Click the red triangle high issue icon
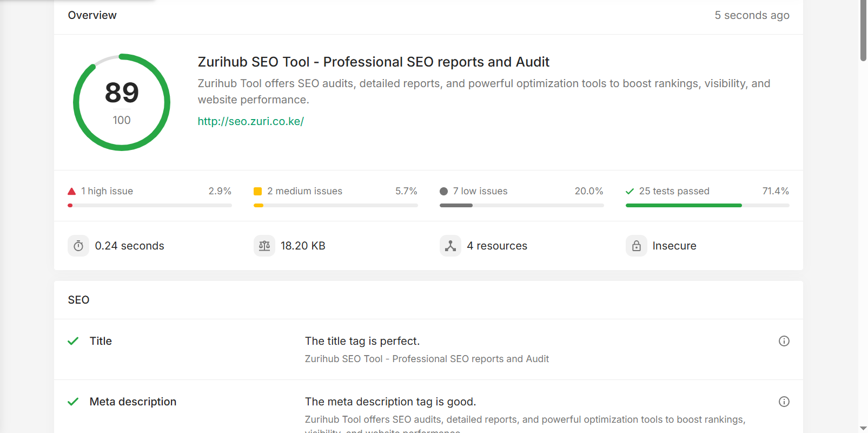 pyautogui.click(x=71, y=191)
